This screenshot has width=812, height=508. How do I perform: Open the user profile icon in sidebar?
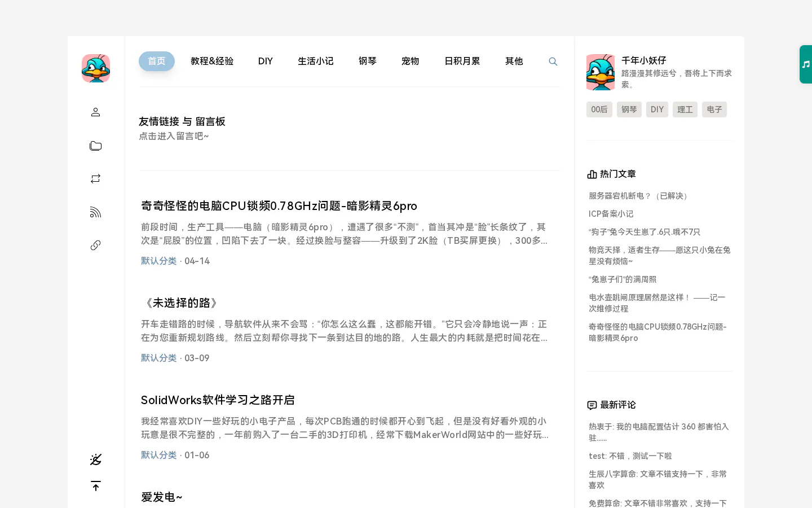click(x=96, y=112)
